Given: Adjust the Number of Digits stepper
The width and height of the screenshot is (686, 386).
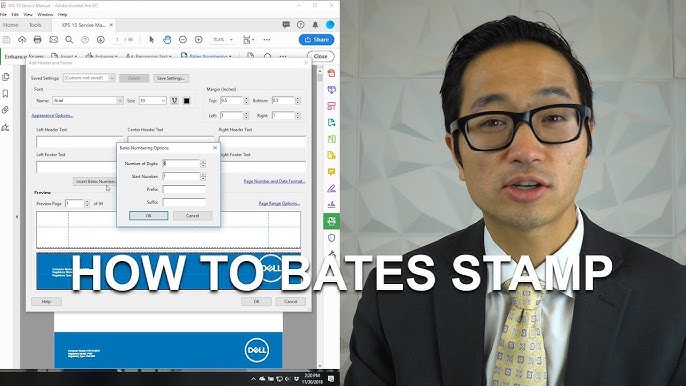Looking at the screenshot, I should 203,164.
